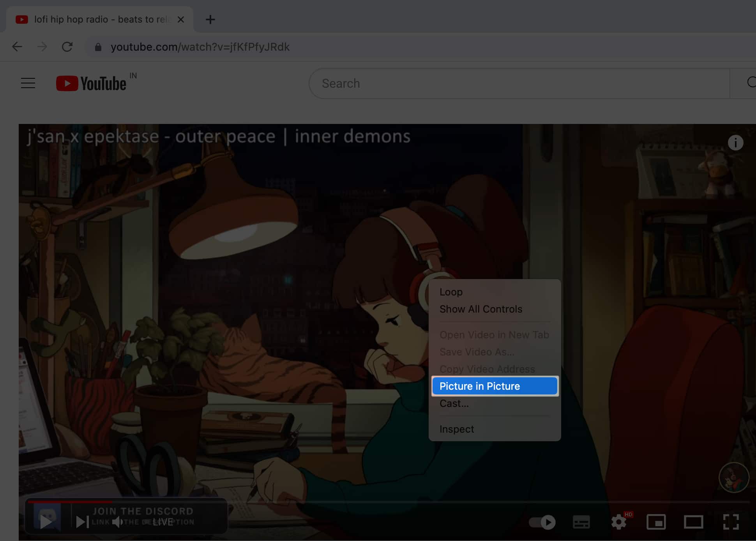Close the lofi hip hop radio tab
The image size is (756, 541).
pyautogui.click(x=180, y=19)
